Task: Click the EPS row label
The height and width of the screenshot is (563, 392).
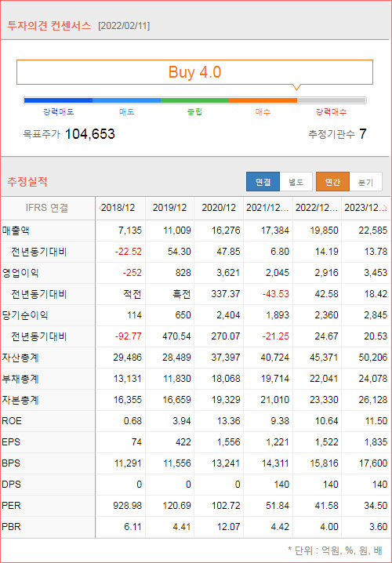Action: [11, 442]
